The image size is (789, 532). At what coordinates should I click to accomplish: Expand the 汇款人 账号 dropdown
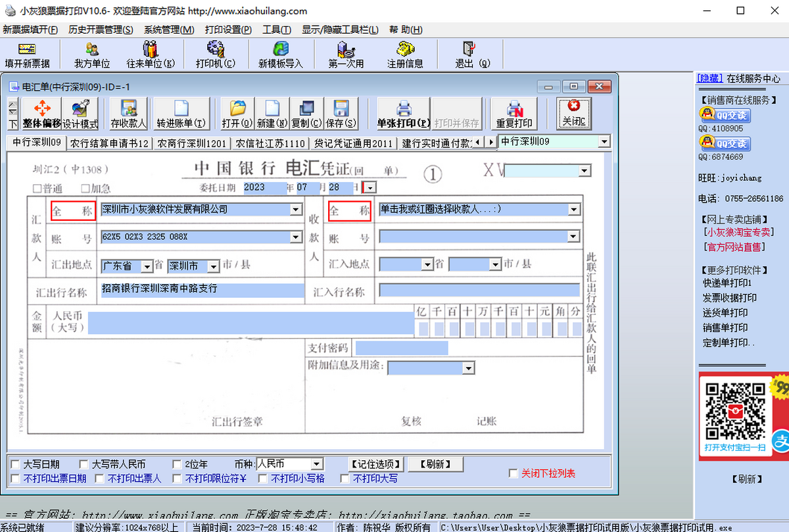296,237
